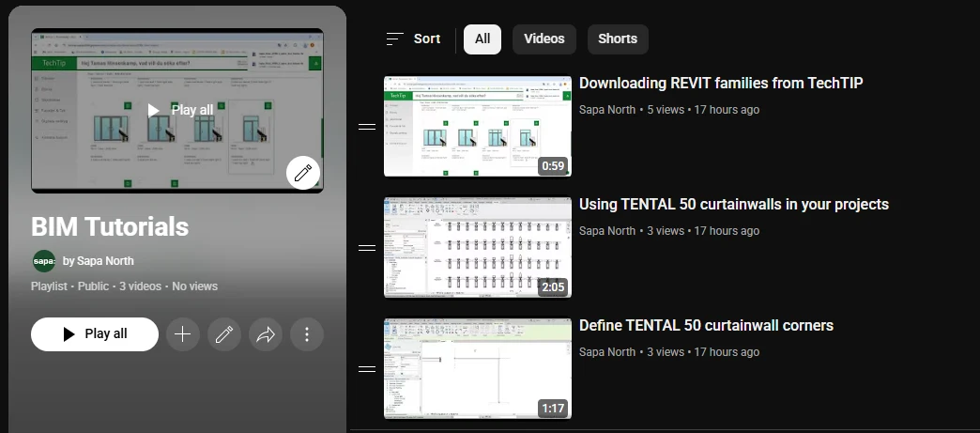Click the add videos plus icon
The height and width of the screenshot is (433, 980).
click(182, 334)
